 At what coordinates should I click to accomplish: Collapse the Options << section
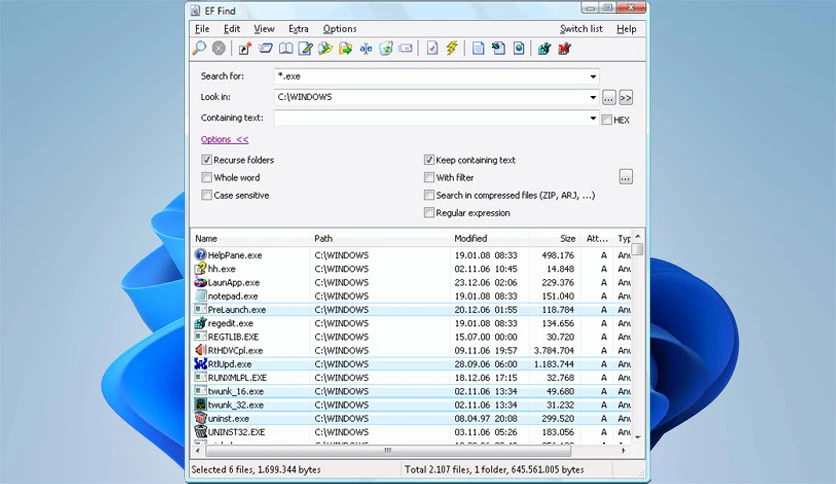pyautogui.click(x=224, y=139)
